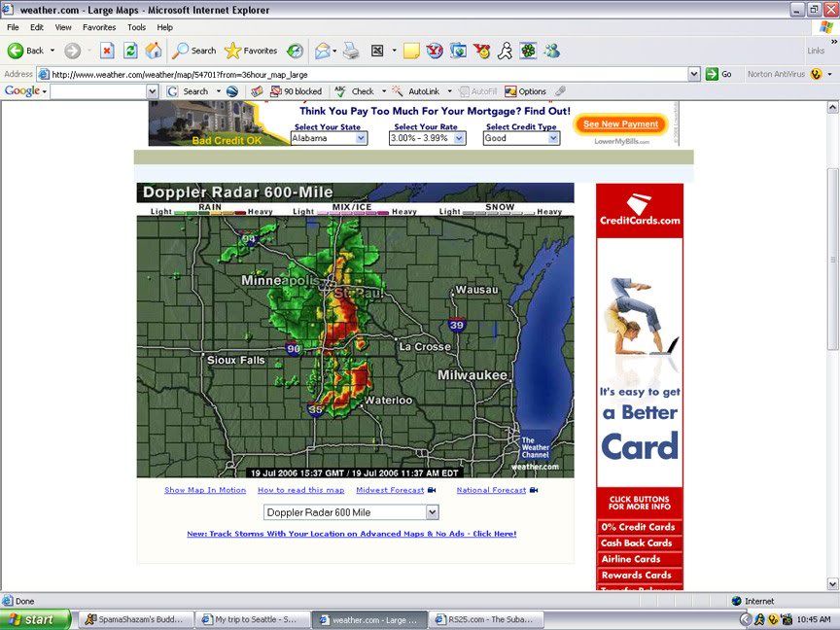The height and width of the screenshot is (630, 840).
Task: Launch Yahoo Y! toolbar icon
Action: pyautogui.click(x=435, y=51)
